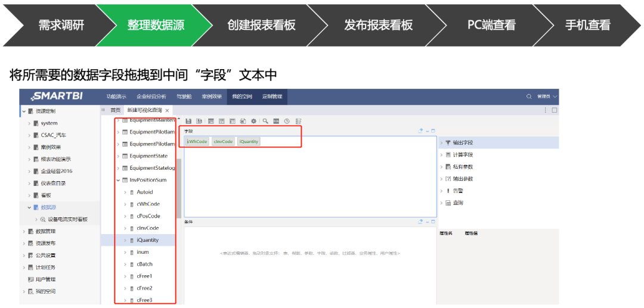Screen dimensions: 644x308
Task: Click the last list icon in the query toolbar
Action: 299,121
